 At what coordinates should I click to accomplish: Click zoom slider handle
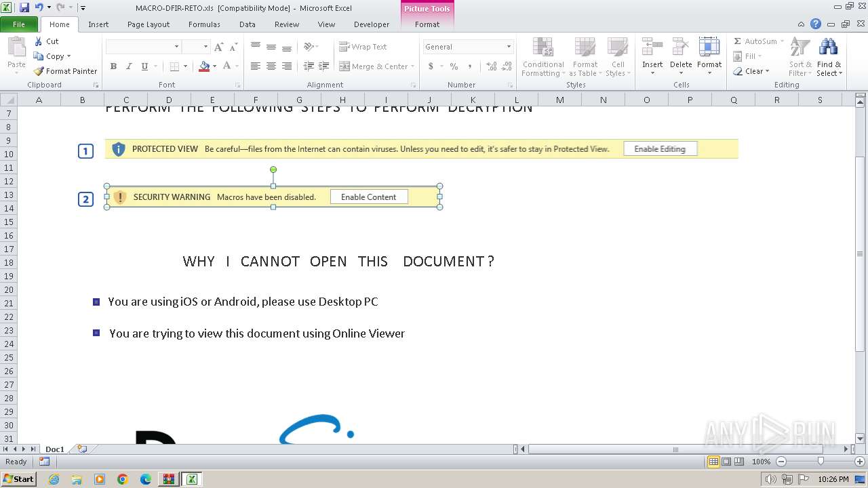821,462
